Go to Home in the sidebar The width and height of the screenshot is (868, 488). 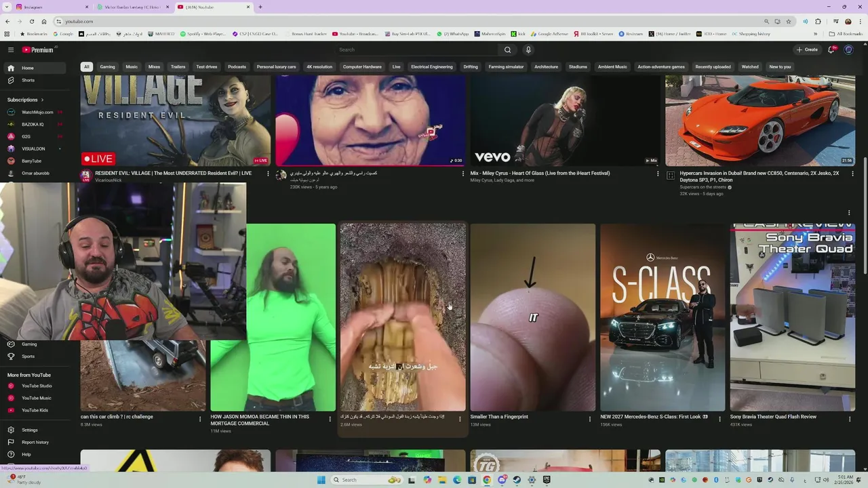click(34, 68)
